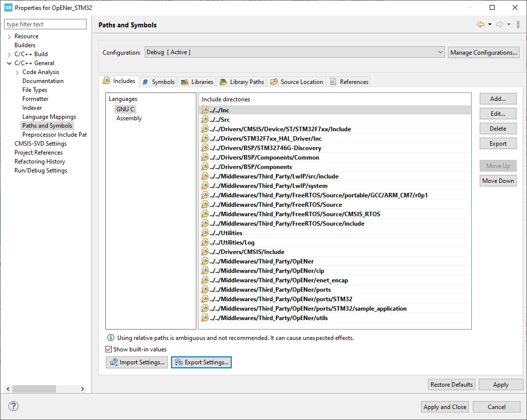The width and height of the screenshot is (527, 420).
Task: Open Project References page
Action: [39, 153]
